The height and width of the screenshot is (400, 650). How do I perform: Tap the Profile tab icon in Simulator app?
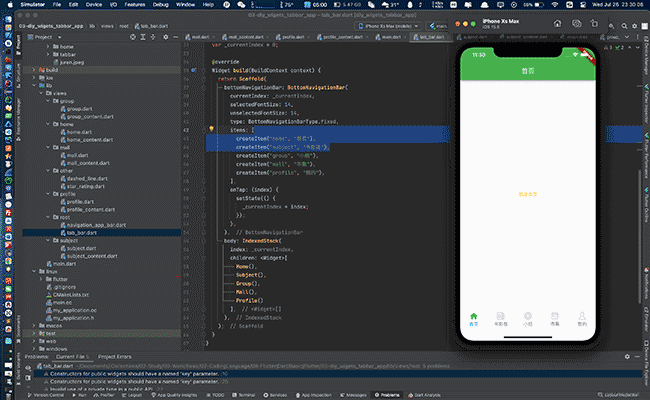pyautogui.click(x=582, y=316)
